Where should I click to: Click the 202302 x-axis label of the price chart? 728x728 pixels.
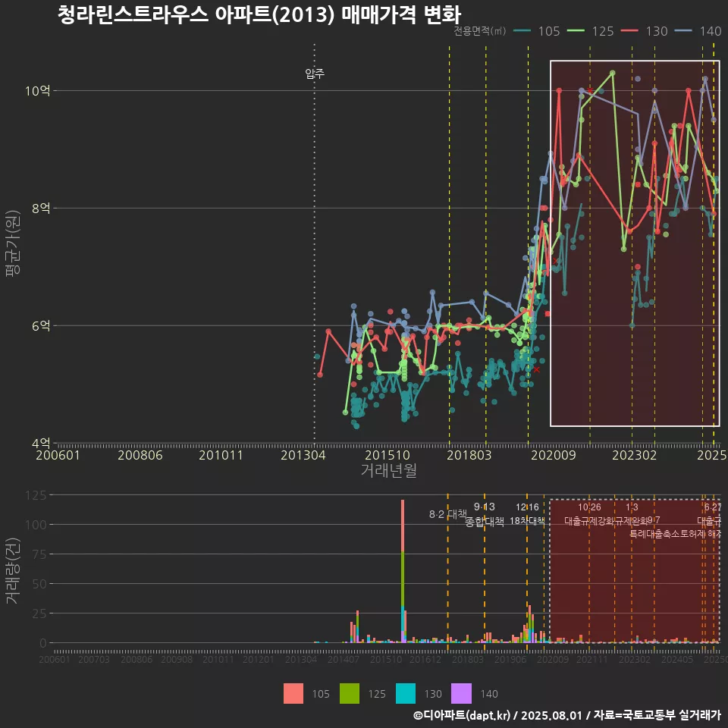point(634,455)
